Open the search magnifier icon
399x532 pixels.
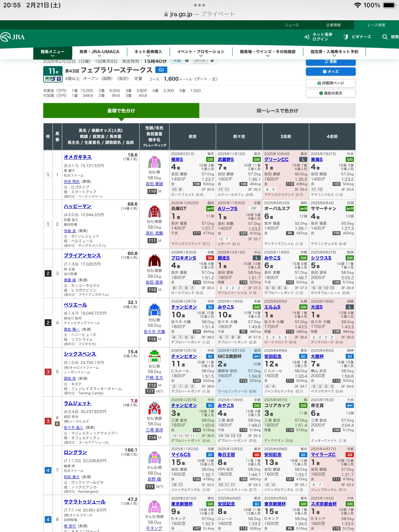click(385, 37)
